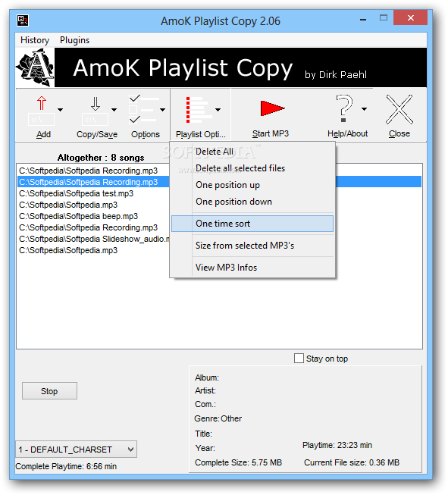
Task: Click the Playtime: 23:23 min value
Action: [x=337, y=445]
